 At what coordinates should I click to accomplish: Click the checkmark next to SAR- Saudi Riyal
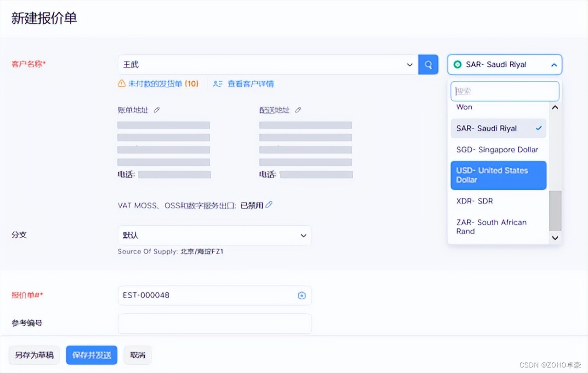point(538,128)
